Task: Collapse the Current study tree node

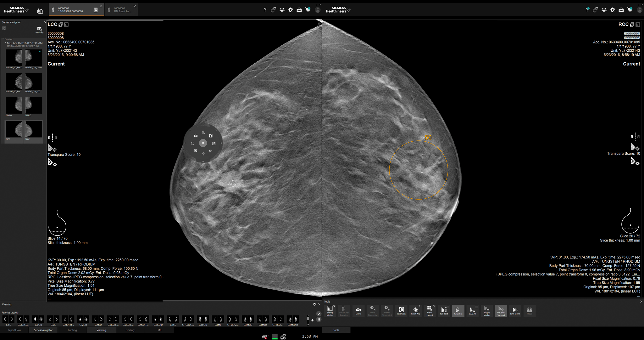Action: point(3,39)
